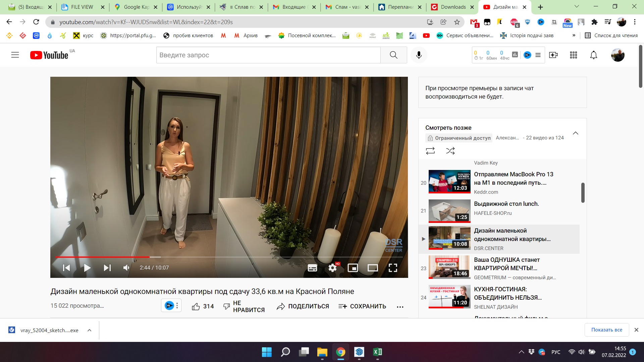This screenshot has width=644, height=362.
Task: Open a new browser tab
Action: (x=540, y=7)
